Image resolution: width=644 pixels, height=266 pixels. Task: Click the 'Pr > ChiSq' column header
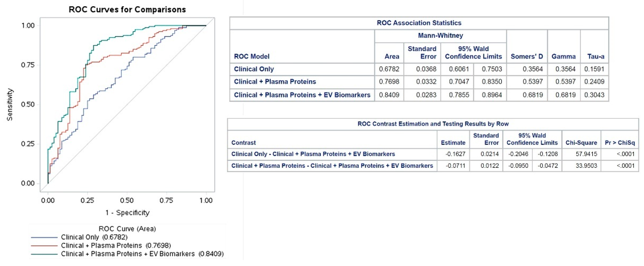tap(620, 143)
